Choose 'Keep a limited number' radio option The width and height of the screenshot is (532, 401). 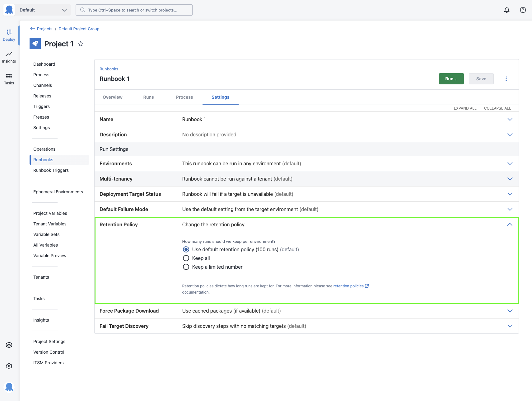click(186, 267)
